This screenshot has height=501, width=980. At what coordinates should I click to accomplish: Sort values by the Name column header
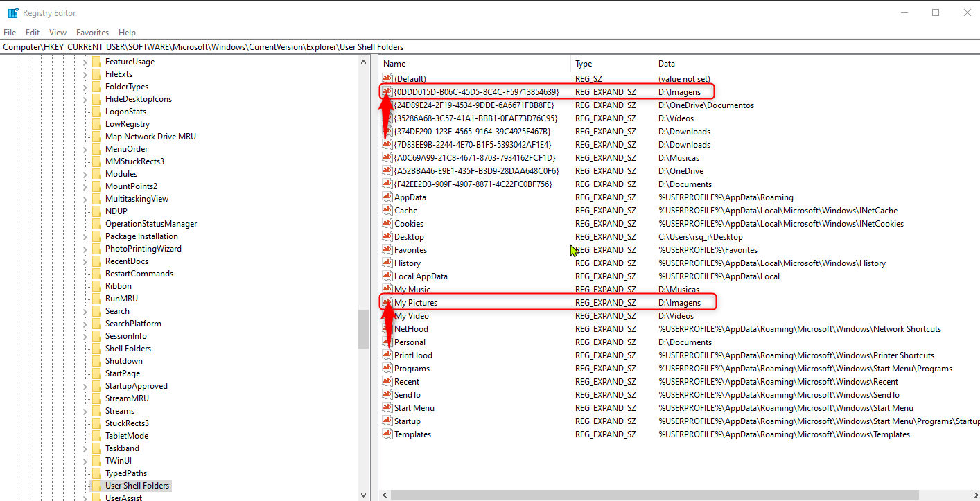tap(475, 64)
